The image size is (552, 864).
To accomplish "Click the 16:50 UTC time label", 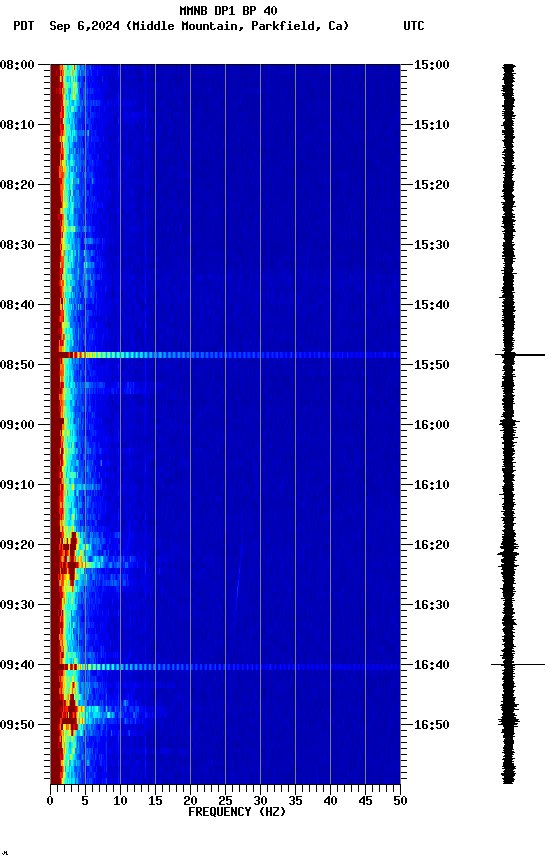I will [431, 725].
